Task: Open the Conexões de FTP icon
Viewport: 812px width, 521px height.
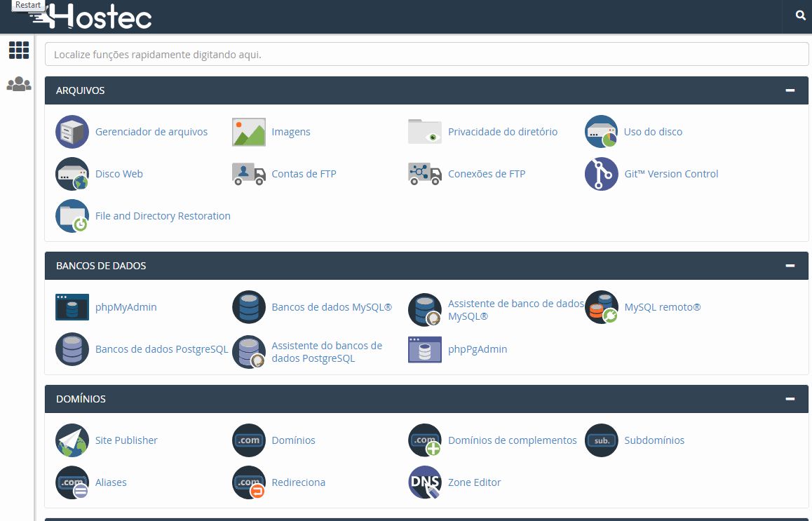Action: (x=425, y=174)
